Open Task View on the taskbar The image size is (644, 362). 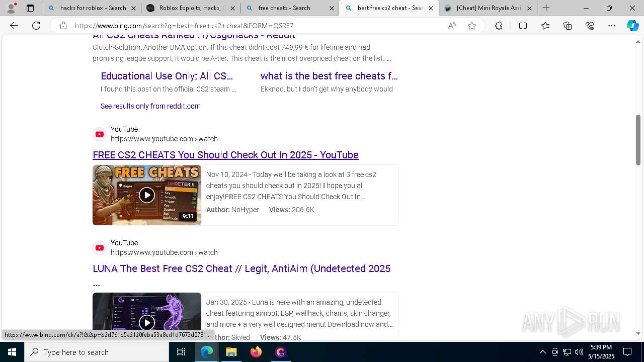tap(181, 352)
